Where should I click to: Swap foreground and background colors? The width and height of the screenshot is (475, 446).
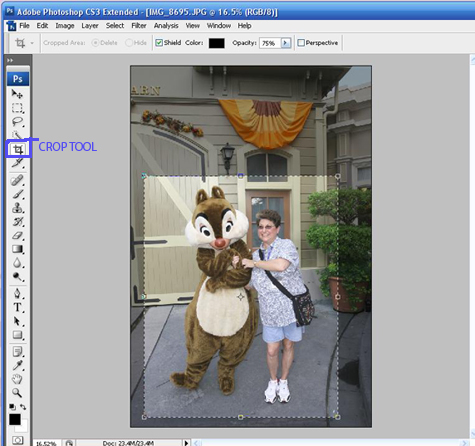pyautogui.click(x=23, y=407)
